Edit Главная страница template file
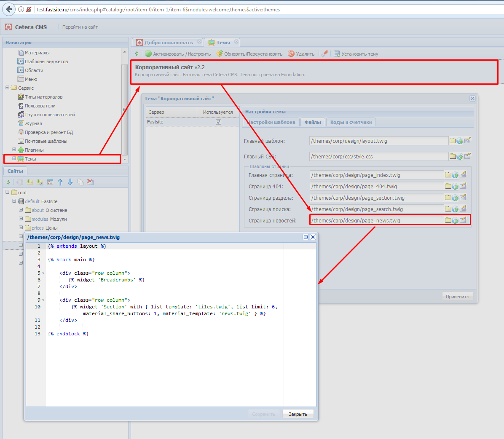Screen dimensions: 504x439 pos(463,174)
